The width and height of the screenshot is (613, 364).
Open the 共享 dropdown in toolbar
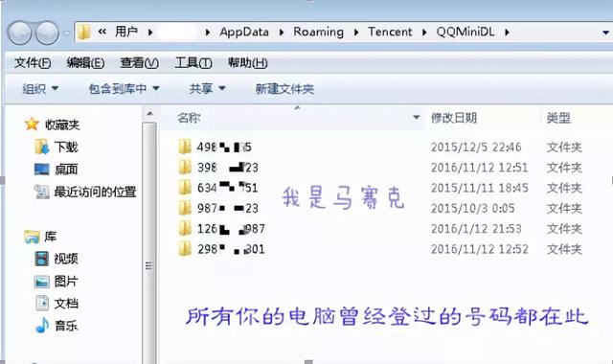point(207,89)
